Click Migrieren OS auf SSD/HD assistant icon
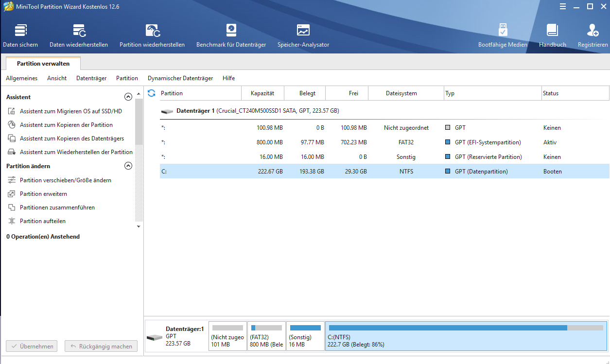The width and height of the screenshot is (610, 364). tap(12, 111)
